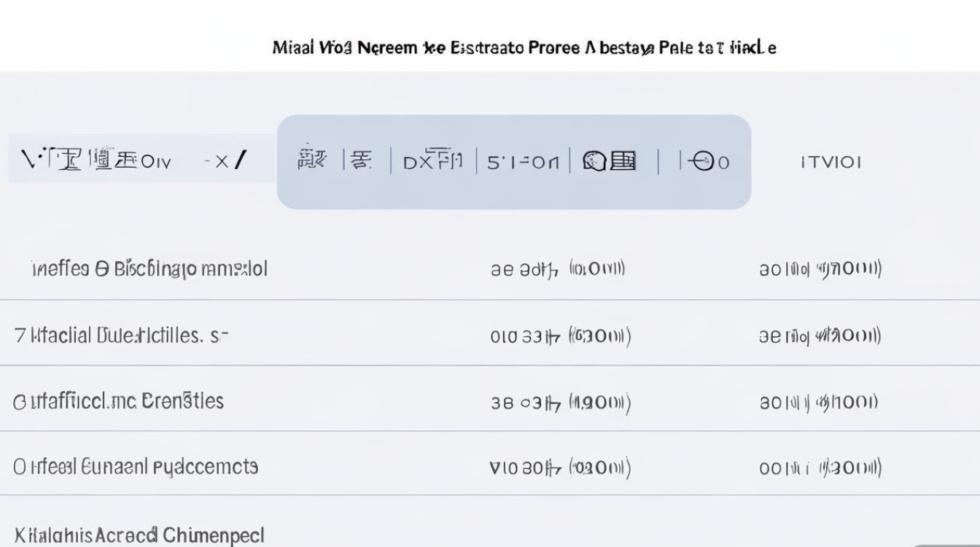
Task: Click the first glyph icon in the highlighted toolbar
Action: [x=312, y=160]
